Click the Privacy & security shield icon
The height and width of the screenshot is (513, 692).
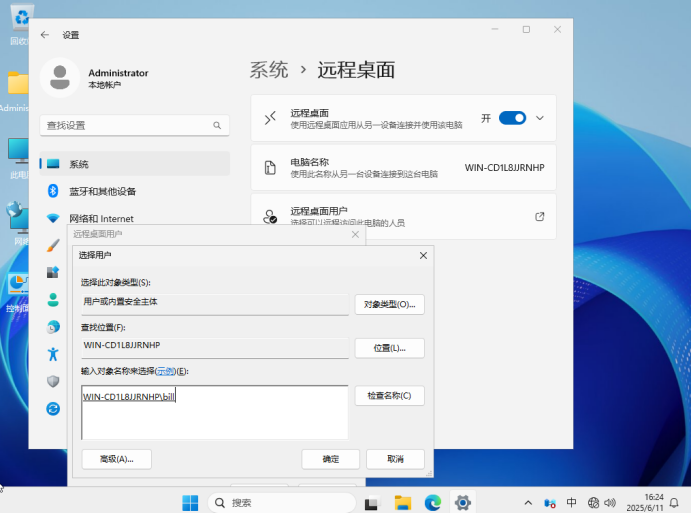53,381
